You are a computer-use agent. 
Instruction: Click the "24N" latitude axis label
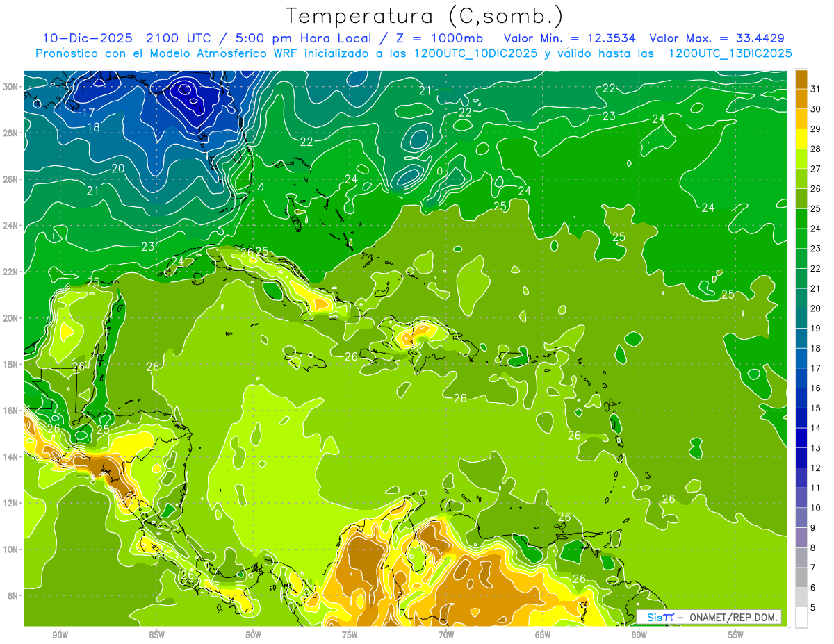pos(11,225)
